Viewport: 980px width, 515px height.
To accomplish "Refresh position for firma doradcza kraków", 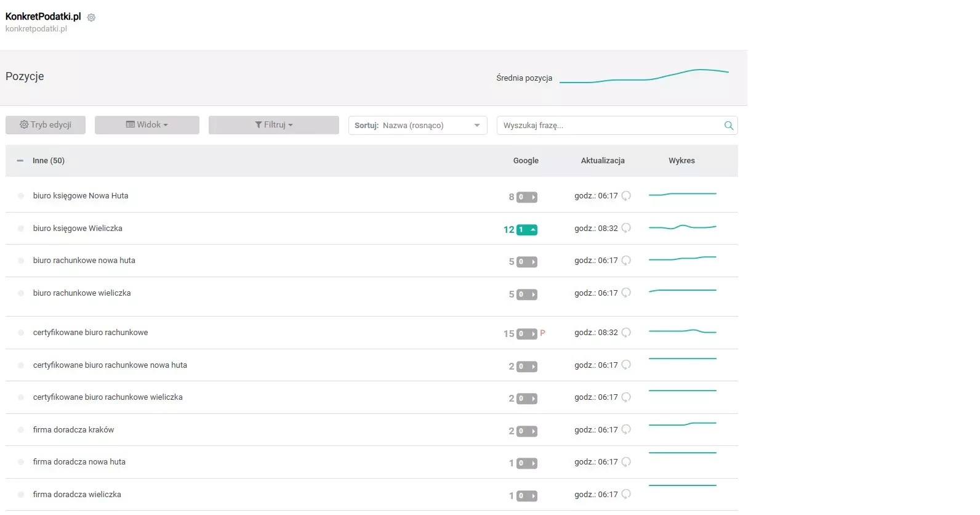I will tap(626, 429).
